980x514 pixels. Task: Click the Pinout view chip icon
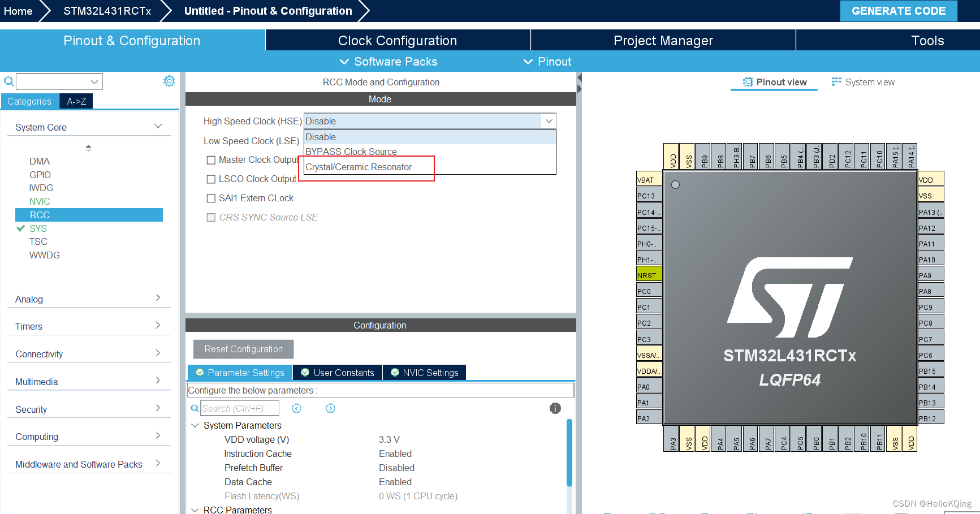[x=748, y=82]
